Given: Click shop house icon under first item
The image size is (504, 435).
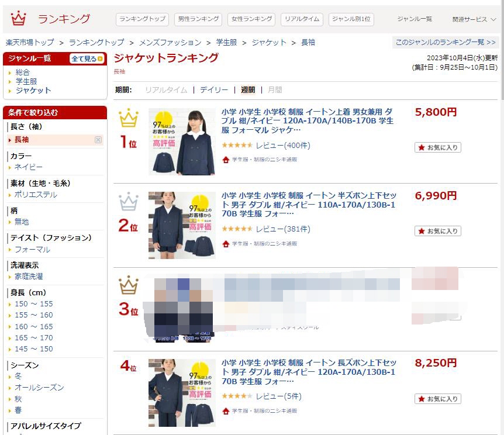Looking at the screenshot, I should 226,160.
